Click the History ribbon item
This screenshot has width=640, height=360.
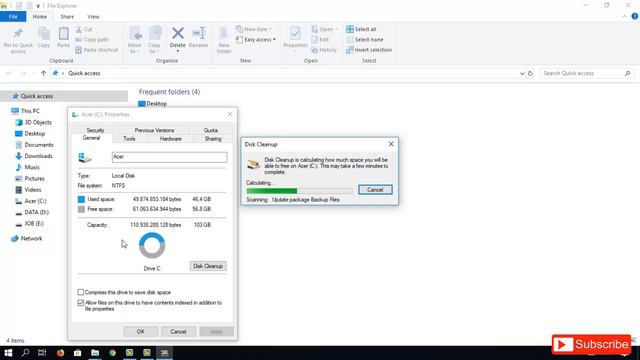[x=324, y=50]
